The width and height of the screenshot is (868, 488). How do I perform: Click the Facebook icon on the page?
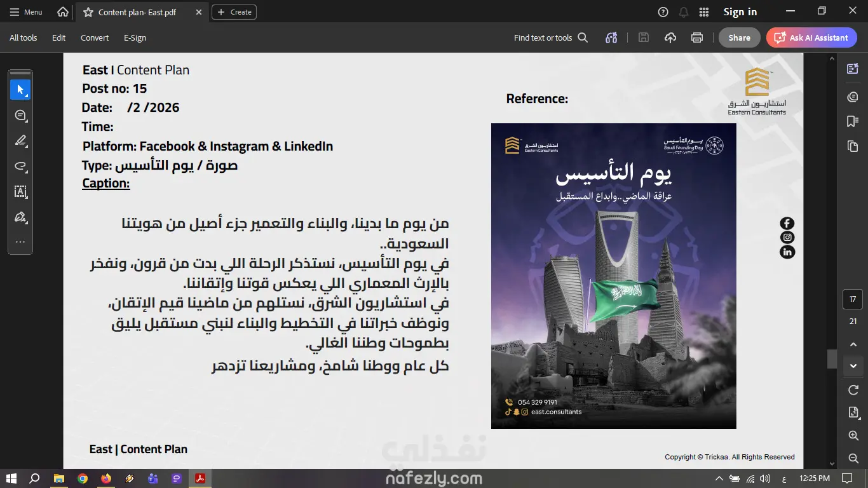point(787,223)
